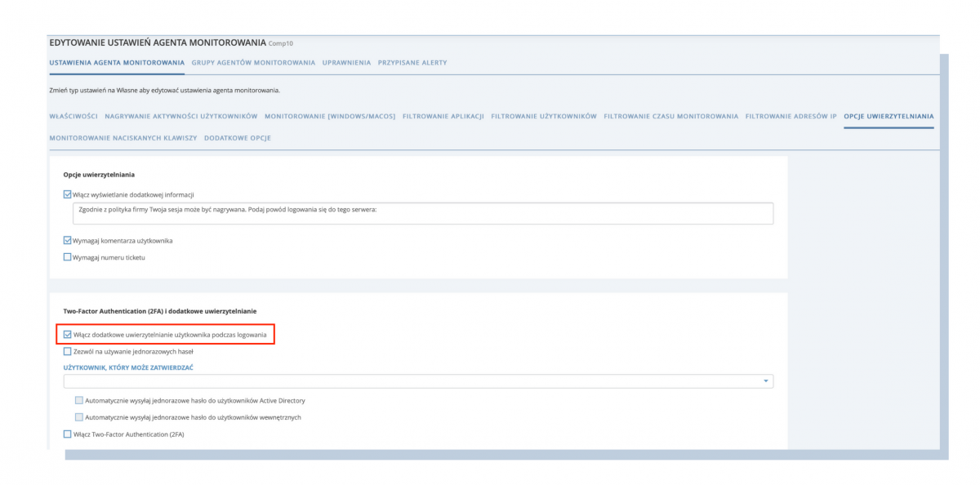980x485 pixels.
Task: Select the Właściwości settings section
Action: (x=73, y=117)
